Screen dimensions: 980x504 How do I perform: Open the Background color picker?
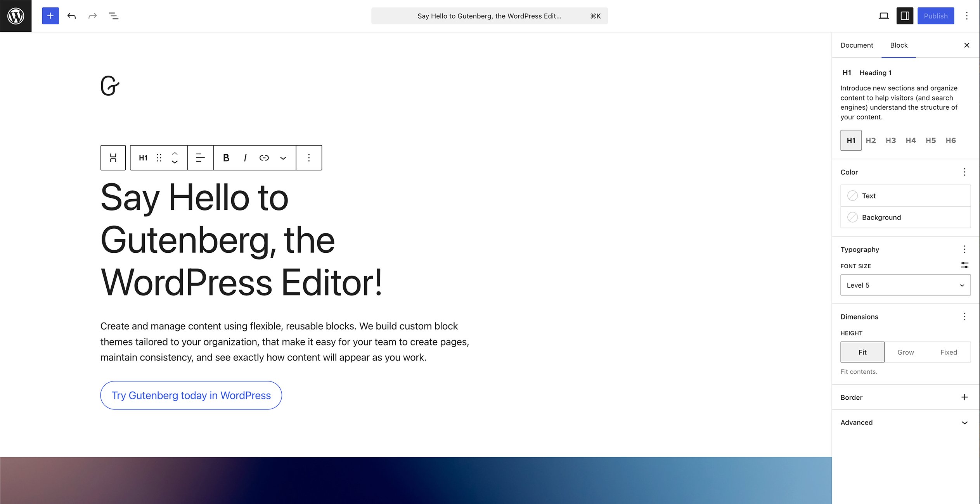[x=906, y=217]
